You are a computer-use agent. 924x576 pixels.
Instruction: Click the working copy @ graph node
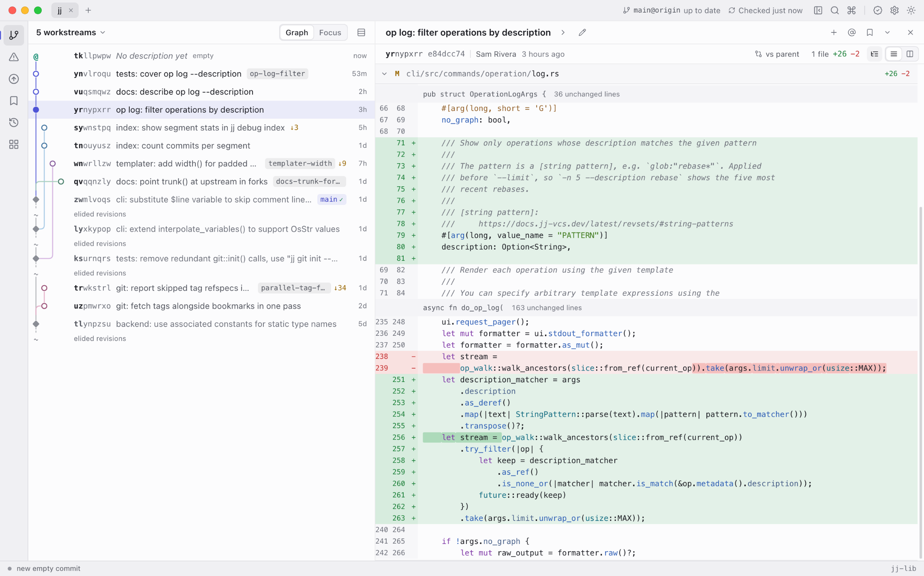pos(36,56)
